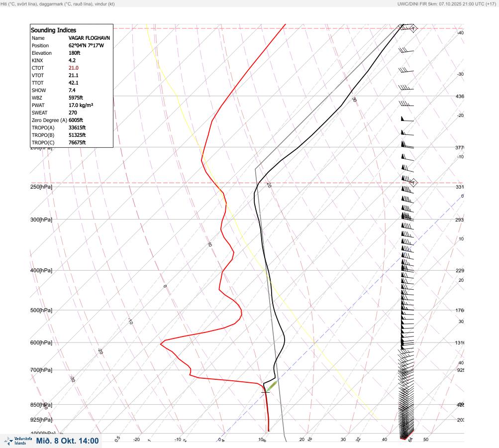Click the diamond marker at chart top

[x=413, y=28]
